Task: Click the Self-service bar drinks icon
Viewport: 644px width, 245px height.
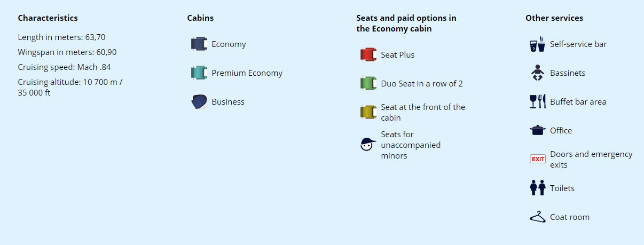Action: pyautogui.click(x=538, y=44)
